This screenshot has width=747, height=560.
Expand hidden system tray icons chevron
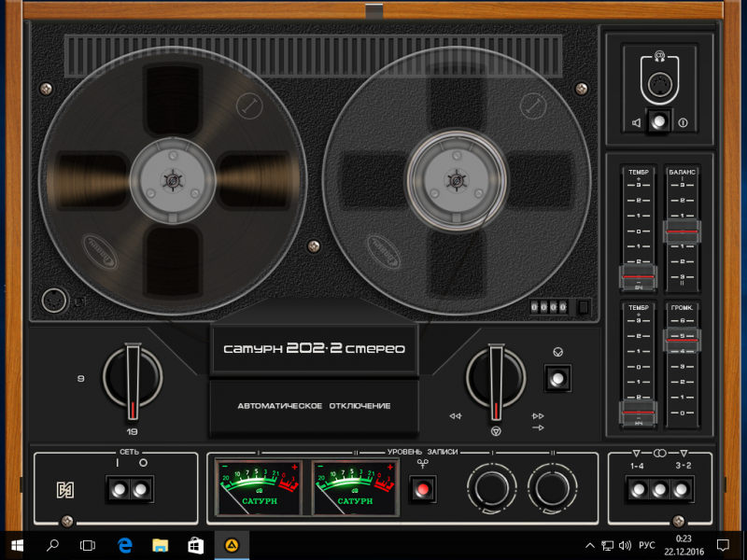tap(590, 545)
